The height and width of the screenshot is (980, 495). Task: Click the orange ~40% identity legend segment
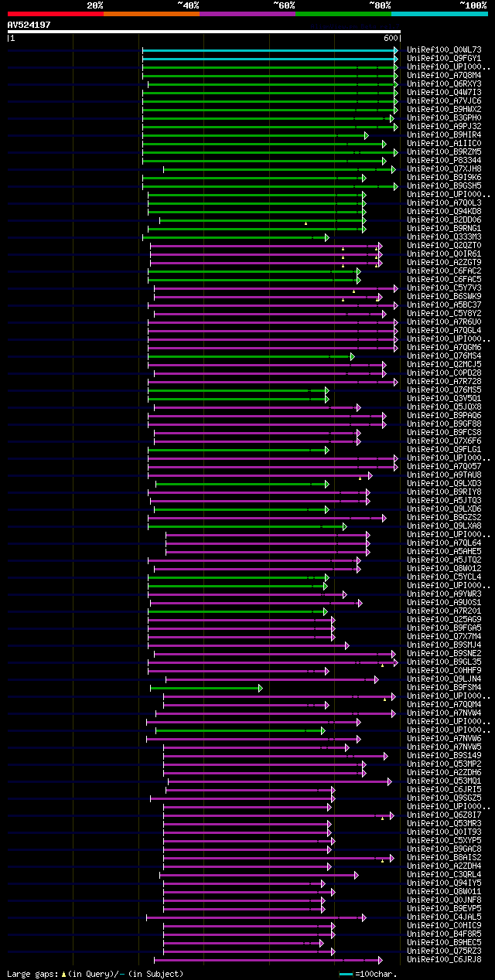[x=152, y=14]
